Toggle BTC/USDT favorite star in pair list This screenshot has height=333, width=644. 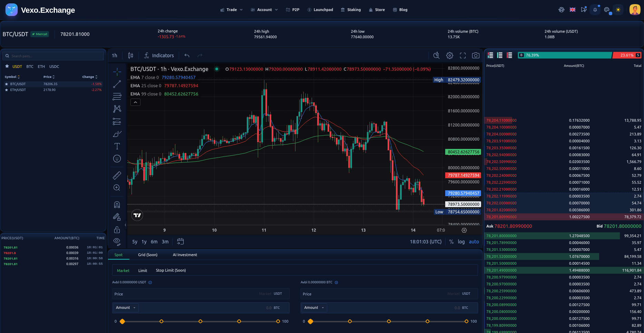[6, 84]
